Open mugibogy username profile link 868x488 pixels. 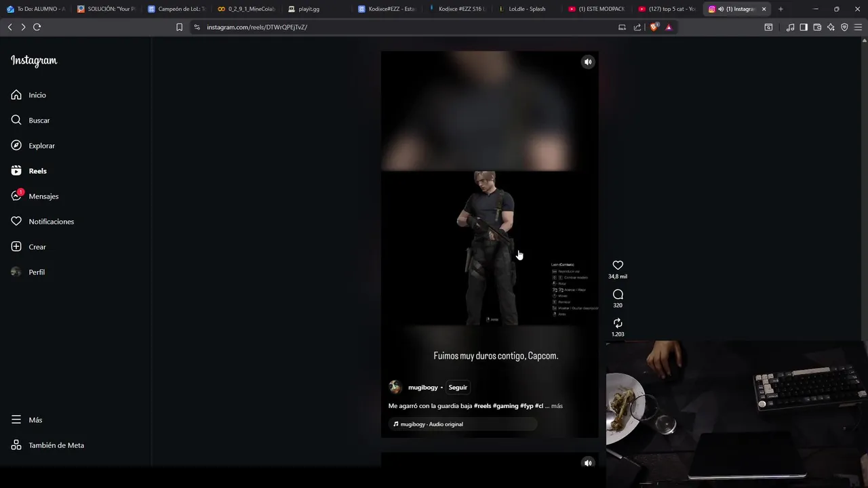tap(423, 387)
